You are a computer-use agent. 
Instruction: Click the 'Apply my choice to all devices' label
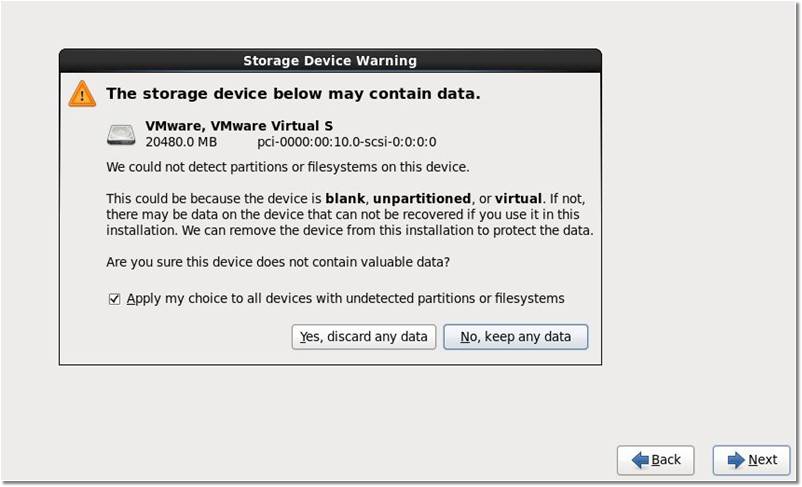coord(345,298)
